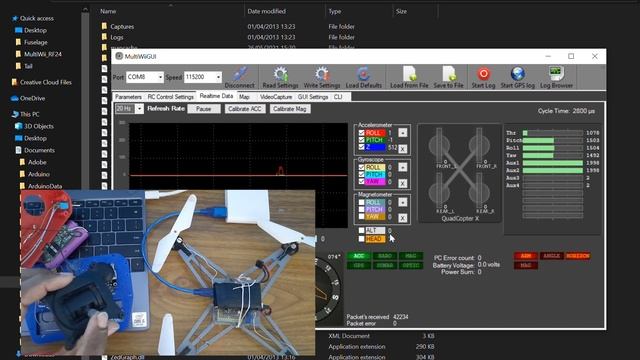This screenshot has width=640, height=360.
Task: Click the ARM mode indicator
Action: [x=526, y=256]
